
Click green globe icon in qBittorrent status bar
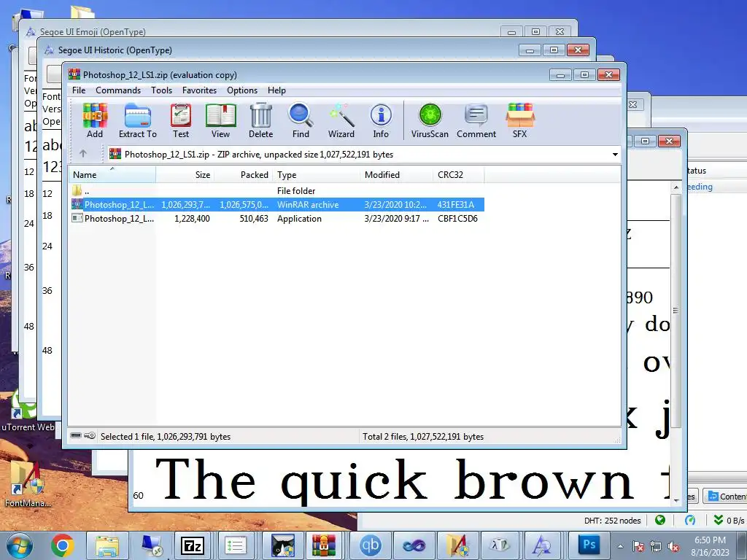pyautogui.click(x=659, y=520)
